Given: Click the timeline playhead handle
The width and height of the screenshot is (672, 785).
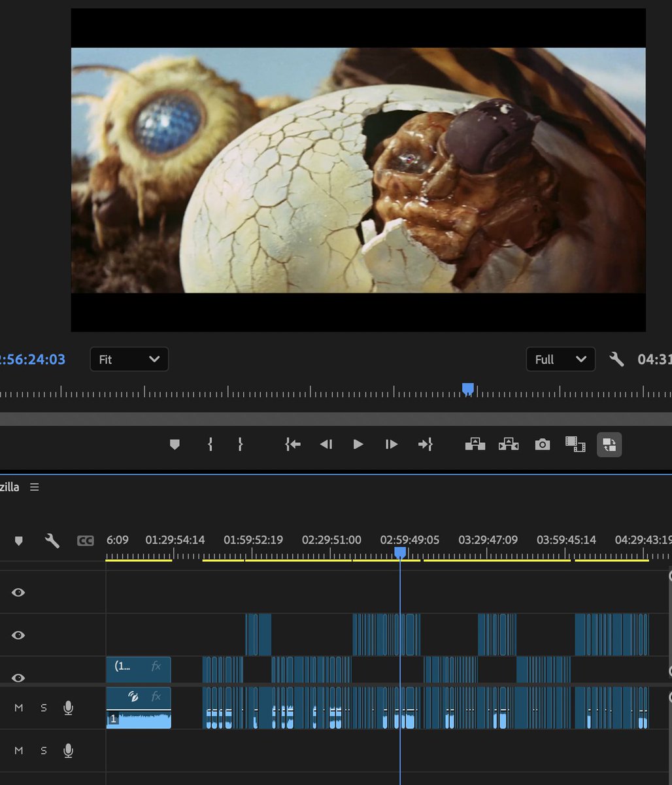Looking at the screenshot, I should (400, 553).
